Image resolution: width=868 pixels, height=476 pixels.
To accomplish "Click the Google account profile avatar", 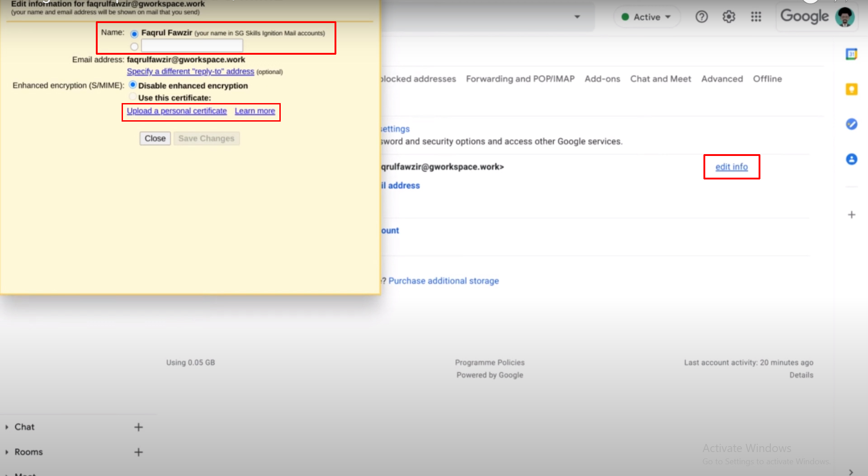I will (845, 17).
